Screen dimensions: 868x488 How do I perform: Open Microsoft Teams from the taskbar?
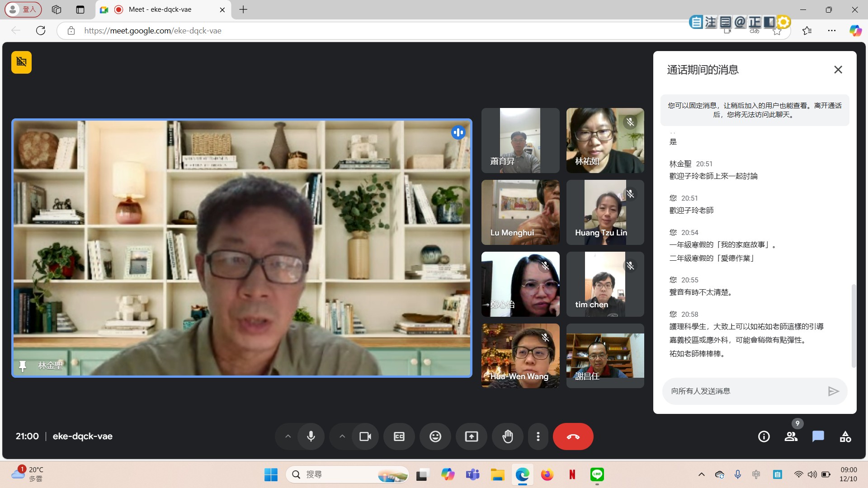472,474
